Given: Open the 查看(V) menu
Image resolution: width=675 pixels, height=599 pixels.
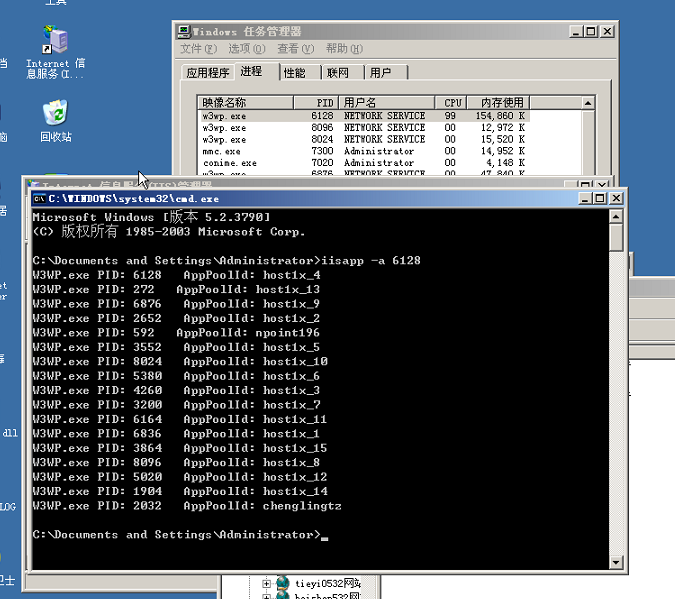Looking at the screenshot, I should coord(295,49).
